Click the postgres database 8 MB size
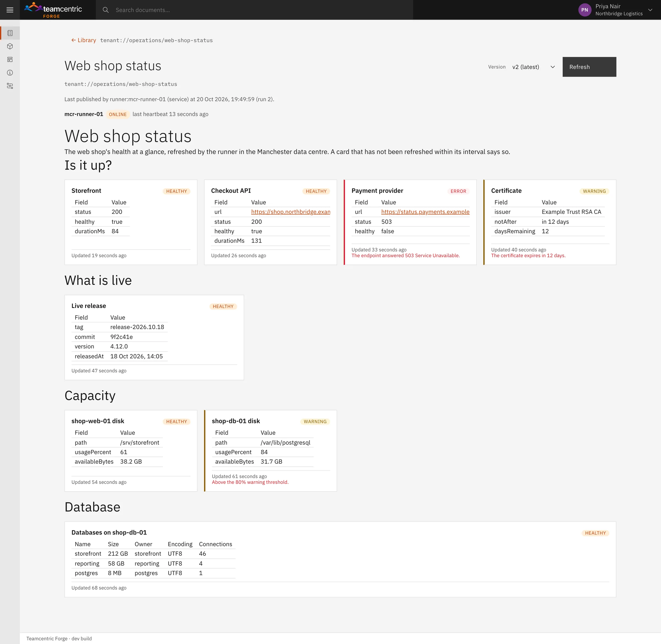 click(115, 573)
